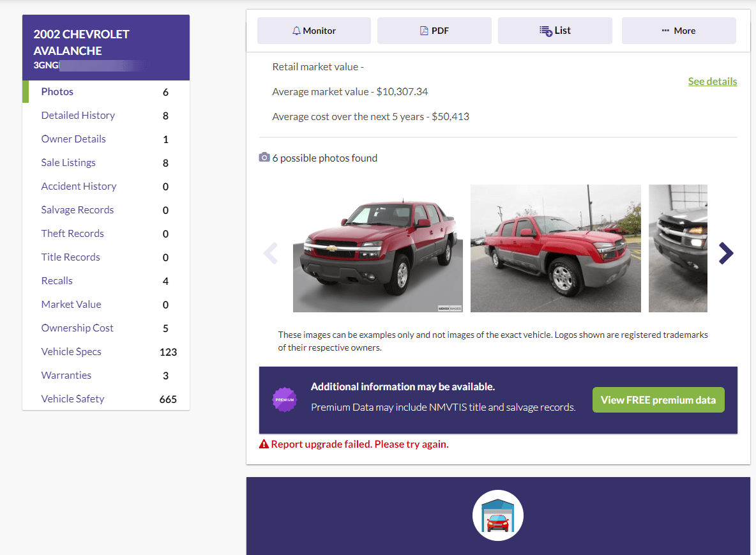Click the red warning triangle icon
The width and height of the screenshot is (756, 555).
click(x=264, y=444)
